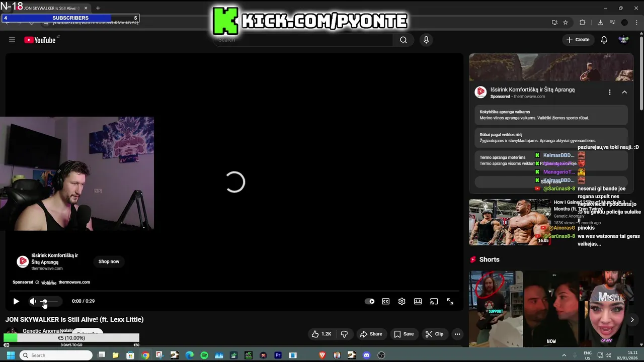Viewport: 644px width, 362px height.
Task: Click Shop now in video ad
Action: 109,261
